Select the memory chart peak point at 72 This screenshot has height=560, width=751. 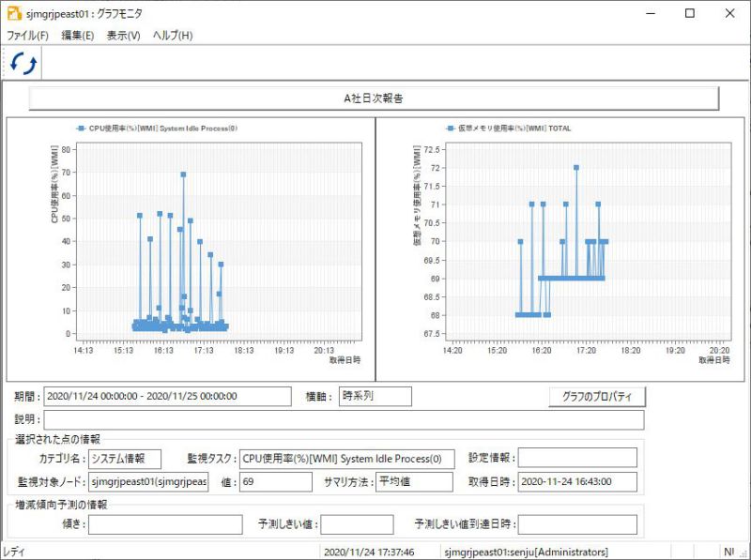click(x=576, y=168)
